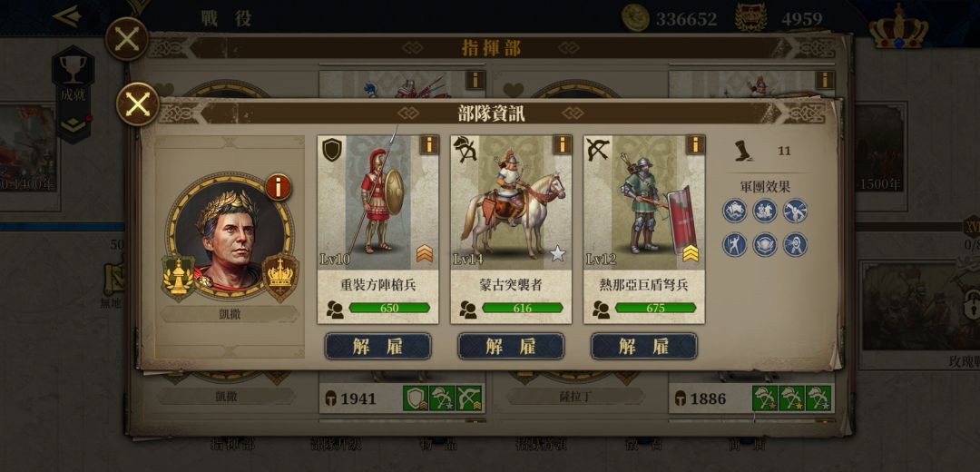Dismiss 解雇 the 熱那亞巨盾弩兵 unit

(643, 346)
